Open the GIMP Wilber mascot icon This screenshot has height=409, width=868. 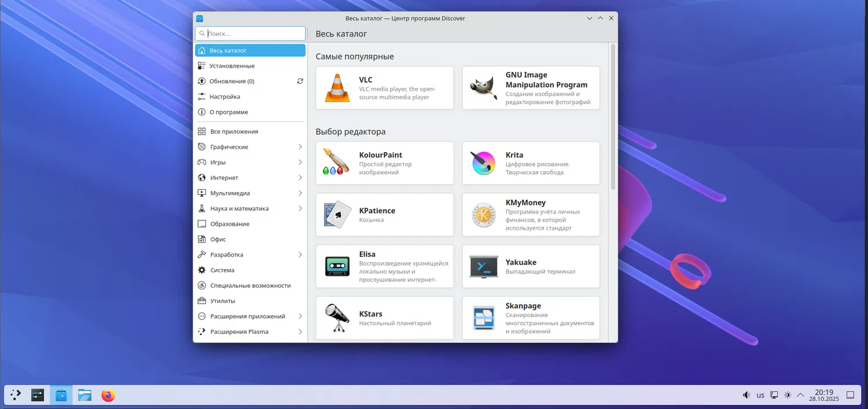[x=483, y=88]
